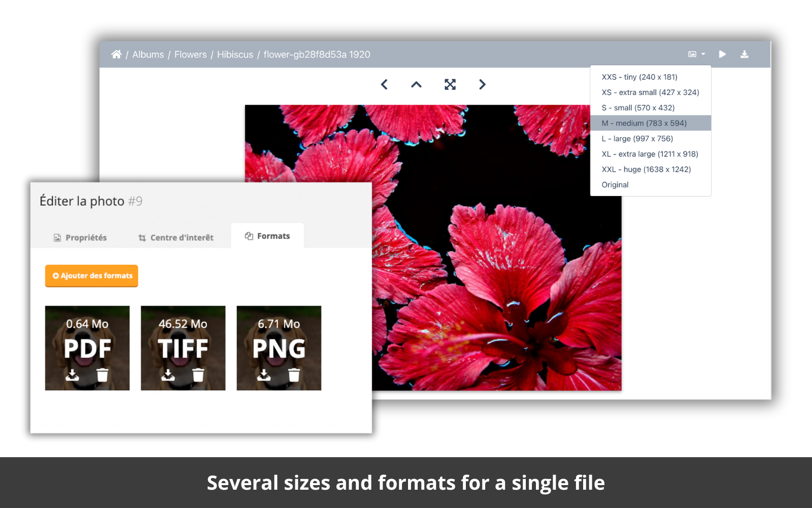Image resolution: width=812 pixels, height=508 pixels.
Task: Enter fullscreen view with the expand icon
Action: pyautogui.click(x=450, y=84)
